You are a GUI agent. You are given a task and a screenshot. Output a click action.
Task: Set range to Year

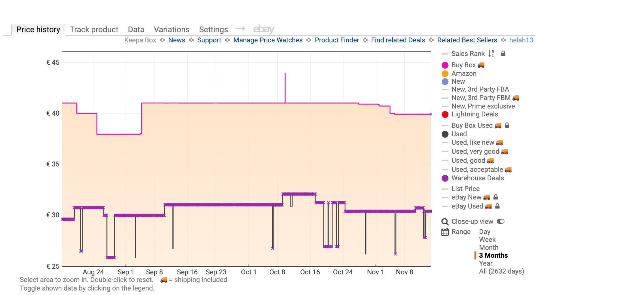486,263
